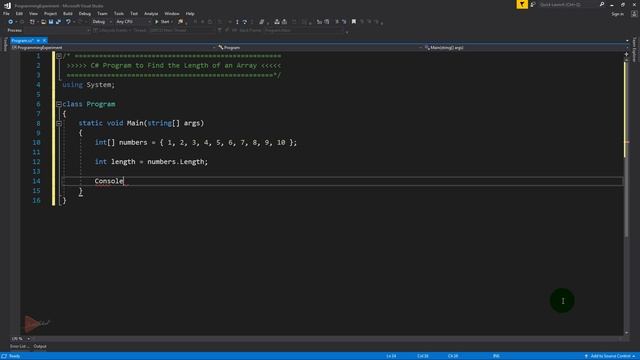640x360 pixels.
Task: Open the Debug menu
Action: (x=84, y=13)
